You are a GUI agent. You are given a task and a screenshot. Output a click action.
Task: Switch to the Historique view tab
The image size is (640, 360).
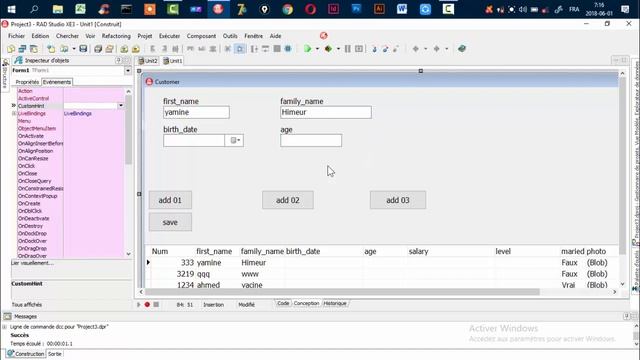click(335, 304)
